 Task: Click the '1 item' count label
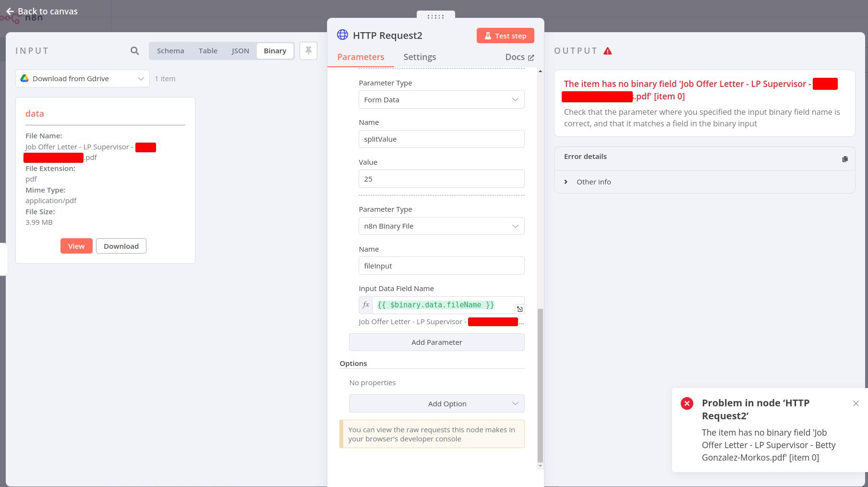click(165, 78)
